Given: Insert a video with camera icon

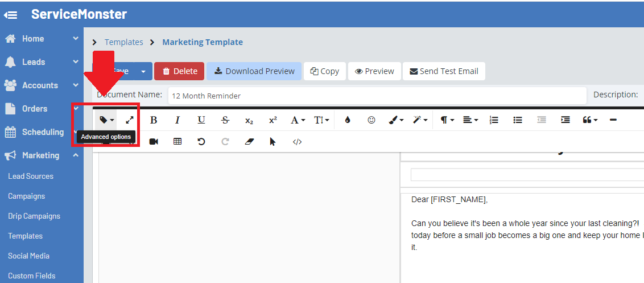Looking at the screenshot, I should pyautogui.click(x=154, y=142).
